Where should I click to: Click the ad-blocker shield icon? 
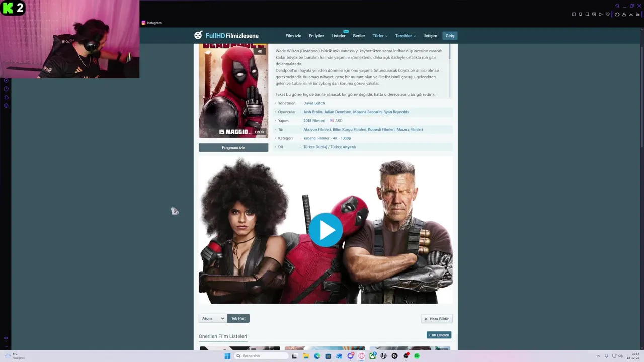point(594,14)
